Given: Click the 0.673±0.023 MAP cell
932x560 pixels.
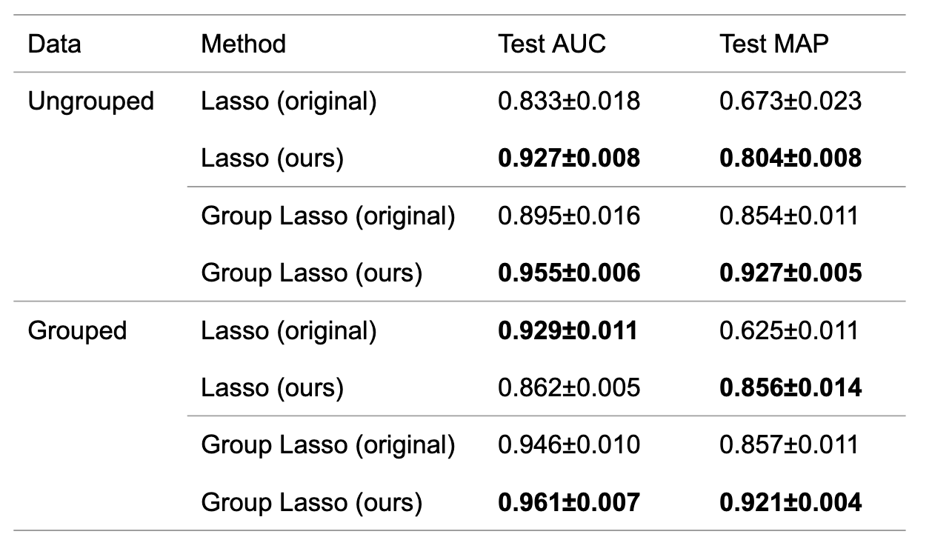Looking at the screenshot, I should coord(790,101).
